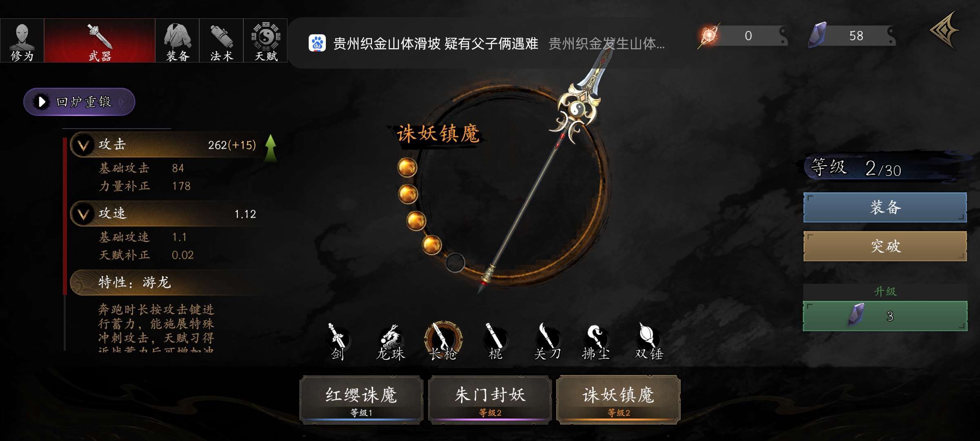This screenshot has height=441, width=980.
Task: Select the 棍 staff weapon icon
Action: [x=495, y=341]
